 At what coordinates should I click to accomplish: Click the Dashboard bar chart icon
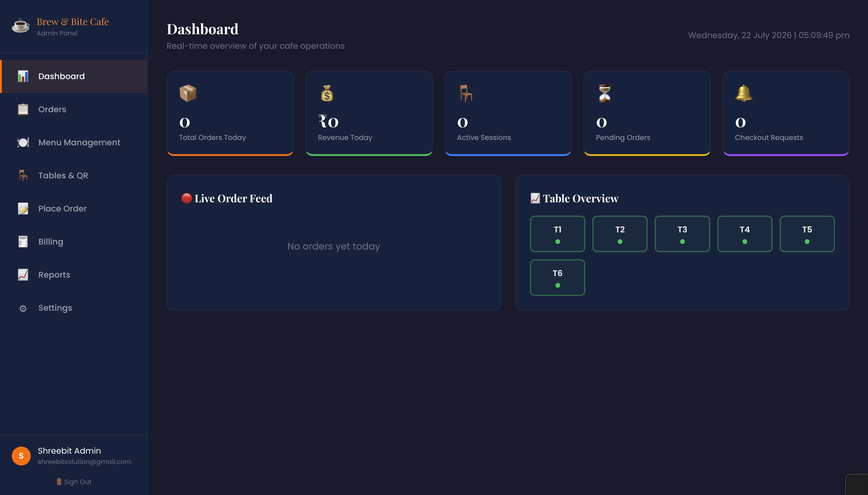[x=23, y=76]
